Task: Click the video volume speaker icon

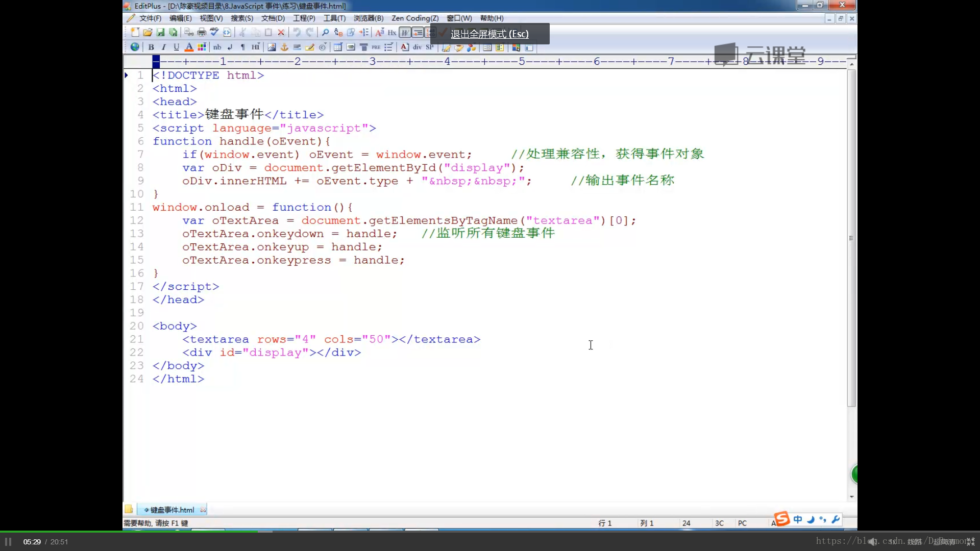Action: tap(873, 542)
